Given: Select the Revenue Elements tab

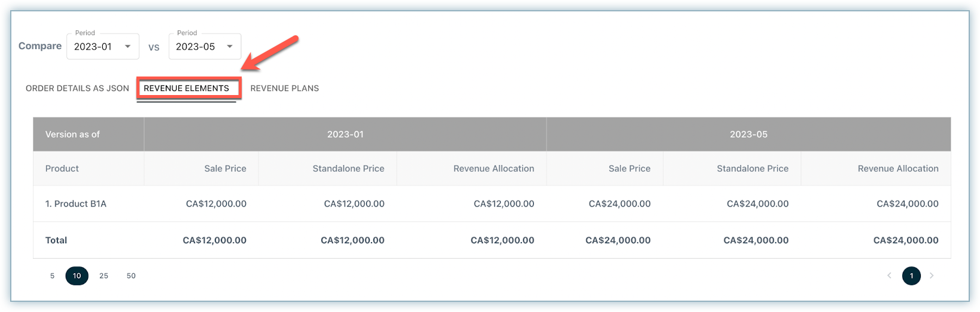Looking at the screenshot, I should pos(187,88).
